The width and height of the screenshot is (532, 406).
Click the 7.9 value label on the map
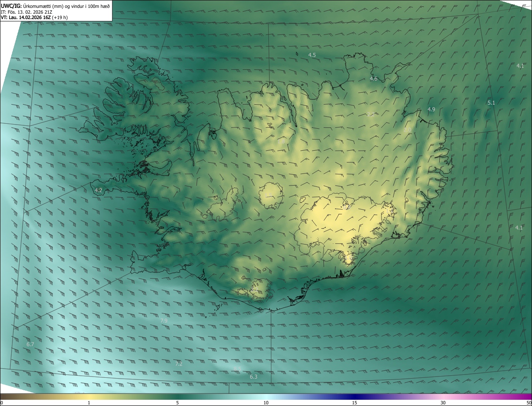click(x=164, y=320)
